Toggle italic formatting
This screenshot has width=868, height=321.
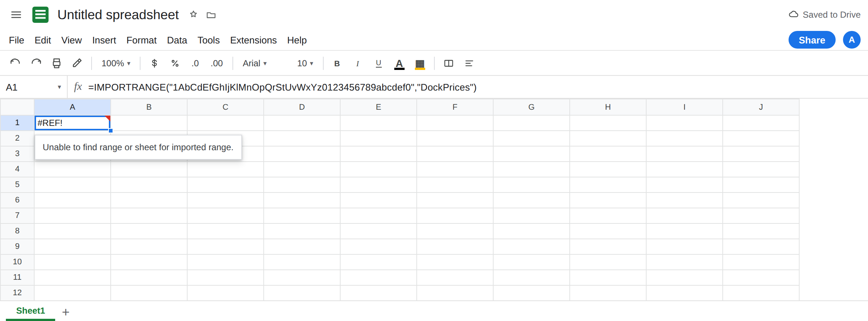coord(357,63)
